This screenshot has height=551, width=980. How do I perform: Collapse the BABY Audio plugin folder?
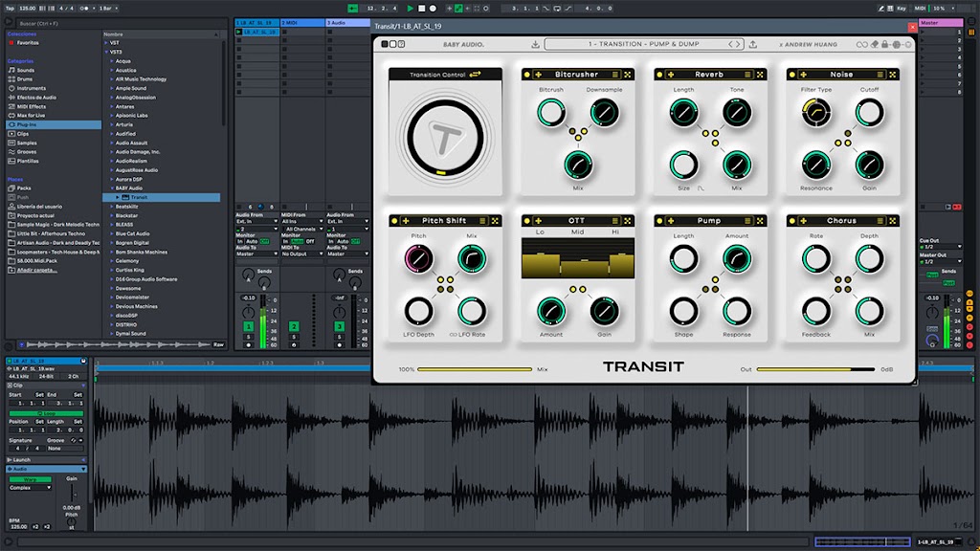click(x=112, y=188)
